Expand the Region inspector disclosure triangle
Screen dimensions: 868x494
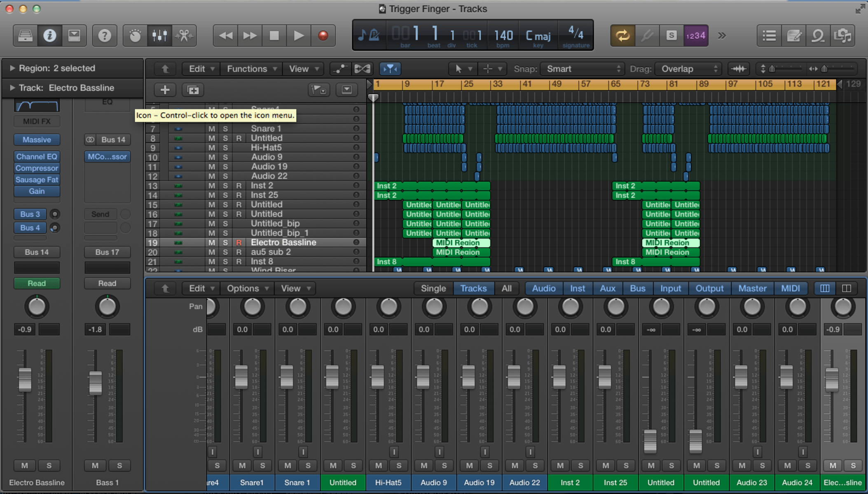(x=12, y=68)
